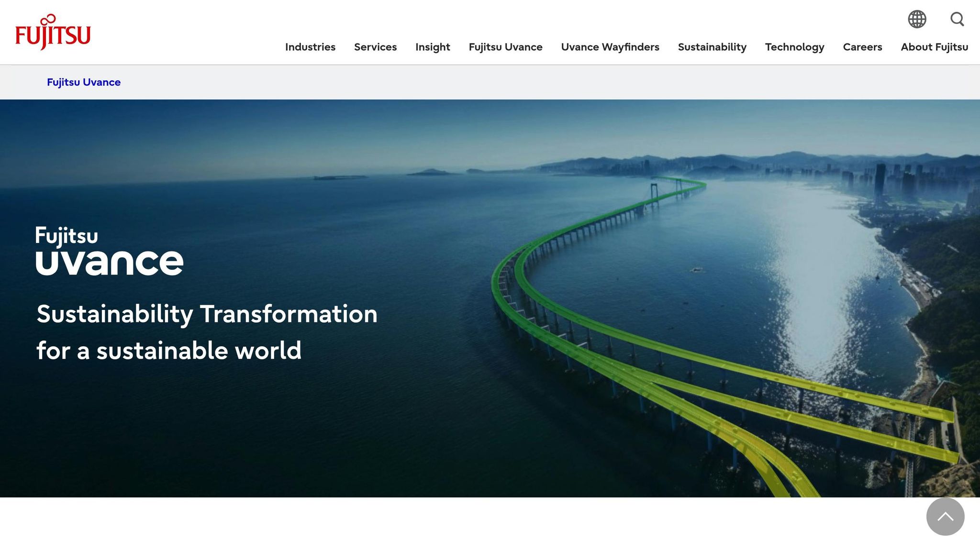Open the Sustainability menu
Screen dimensions: 980x551
(x=712, y=47)
